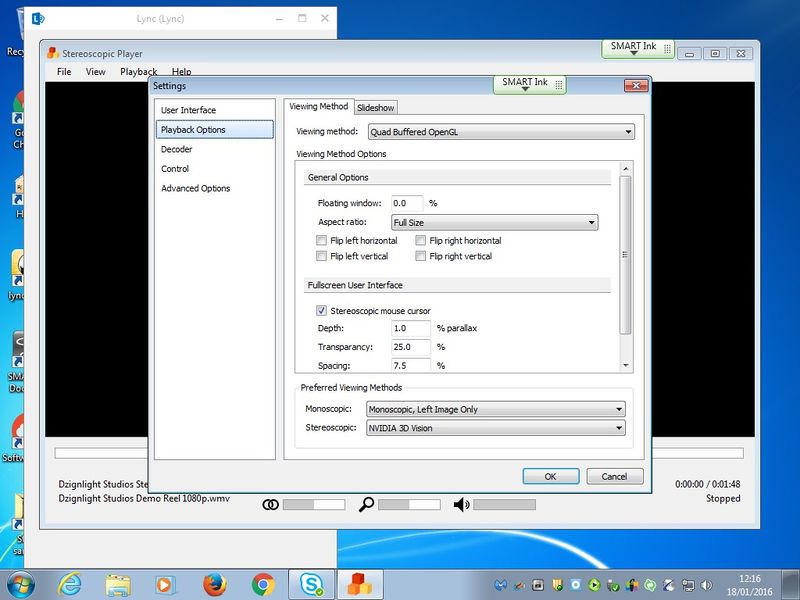Switch to the Slideshow tab
Image resolution: width=800 pixels, height=600 pixels.
coord(376,107)
